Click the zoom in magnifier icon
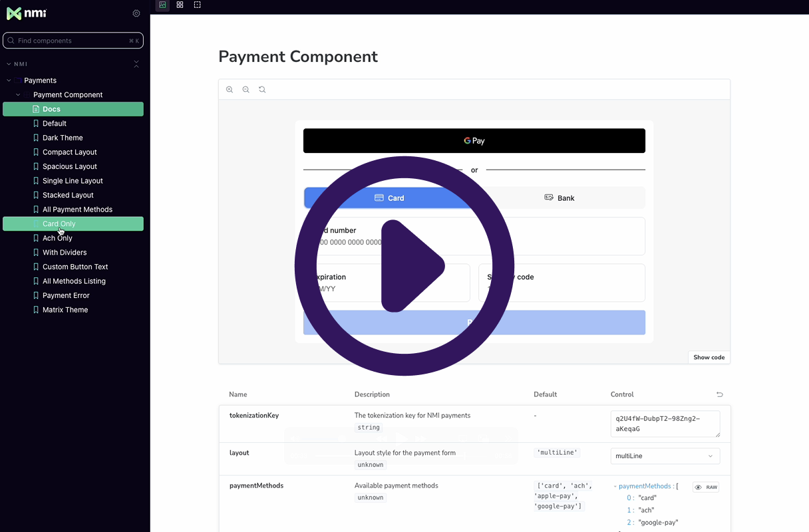 [x=230, y=90]
